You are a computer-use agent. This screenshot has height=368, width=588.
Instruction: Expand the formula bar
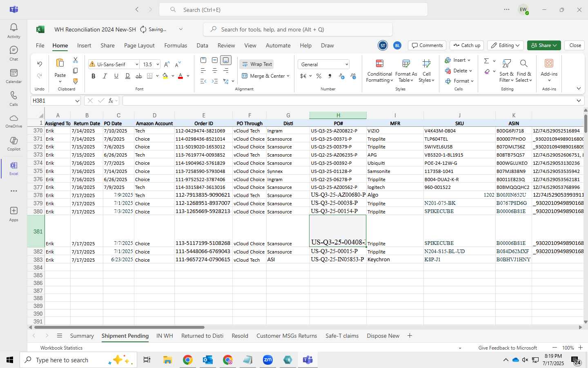coord(579,101)
